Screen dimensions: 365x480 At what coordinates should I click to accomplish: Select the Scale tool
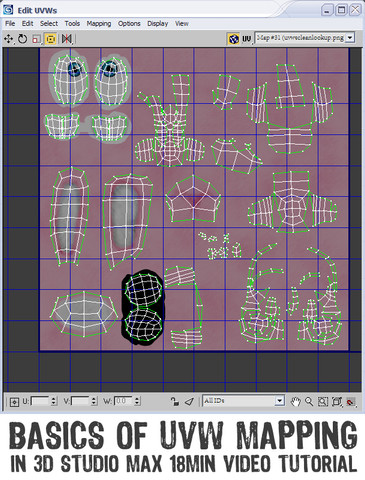36,39
